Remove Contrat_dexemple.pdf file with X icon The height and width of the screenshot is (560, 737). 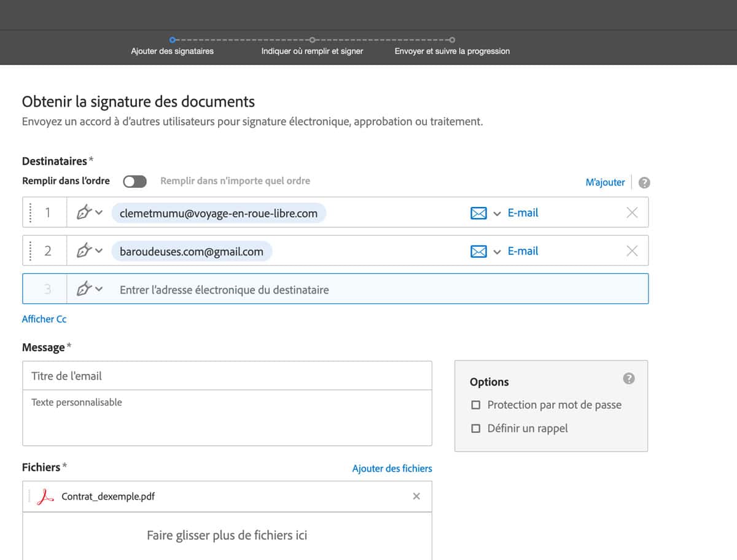point(416,496)
